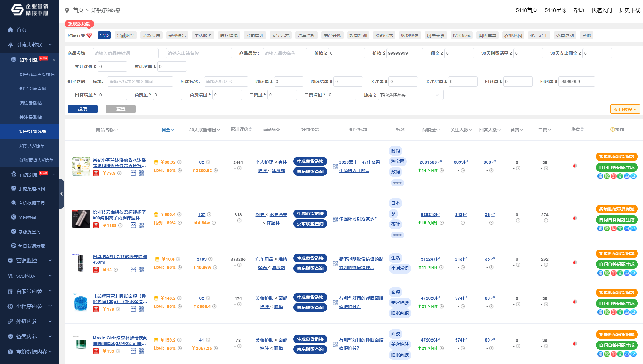Click the shop icon under 吕妃小苍兰沐浴露
Image resolution: width=643 pixels, height=364 pixels.
point(133,173)
